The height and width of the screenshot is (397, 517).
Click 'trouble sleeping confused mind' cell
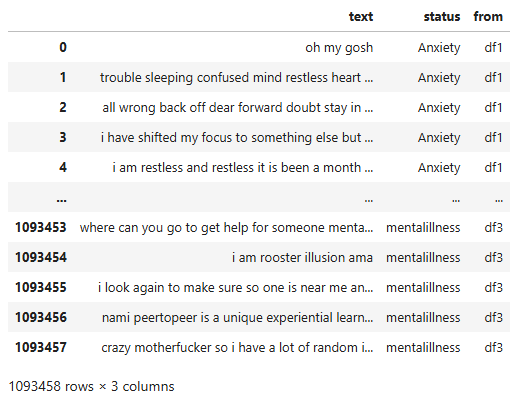point(237,78)
